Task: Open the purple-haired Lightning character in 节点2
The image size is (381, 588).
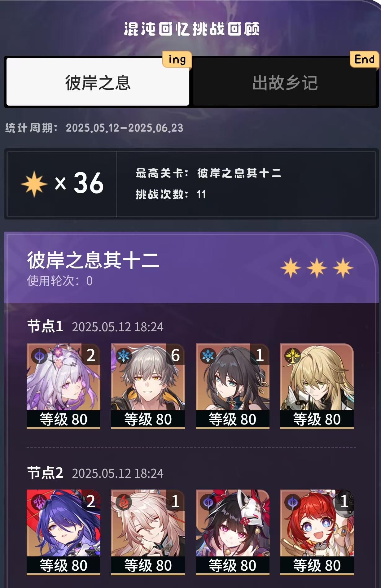Action: tap(63, 532)
